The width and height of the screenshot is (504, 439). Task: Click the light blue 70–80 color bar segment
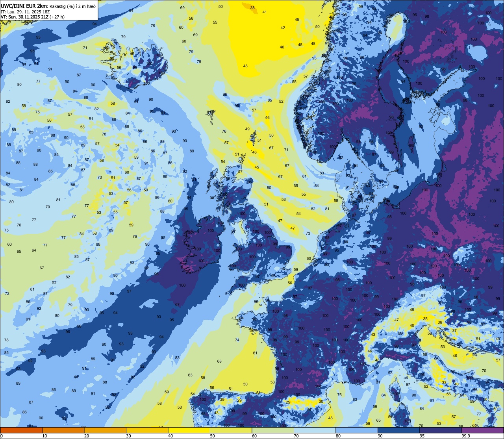coord(315,430)
